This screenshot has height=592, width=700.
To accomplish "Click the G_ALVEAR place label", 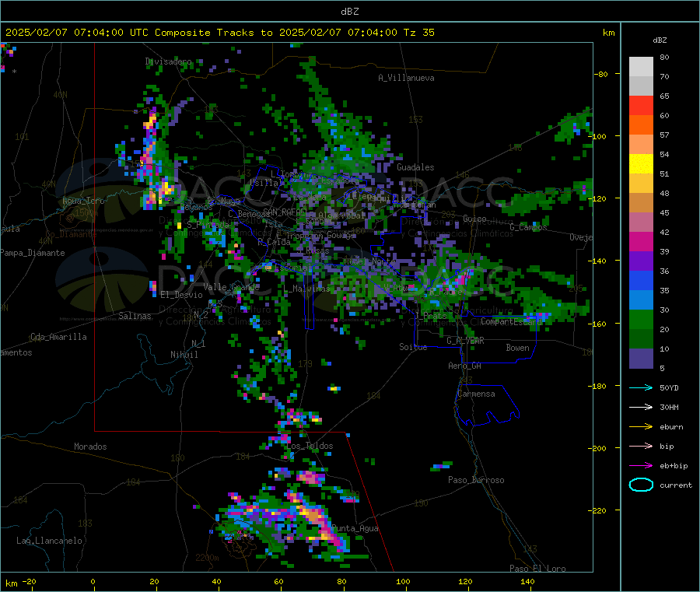I will (465, 341).
